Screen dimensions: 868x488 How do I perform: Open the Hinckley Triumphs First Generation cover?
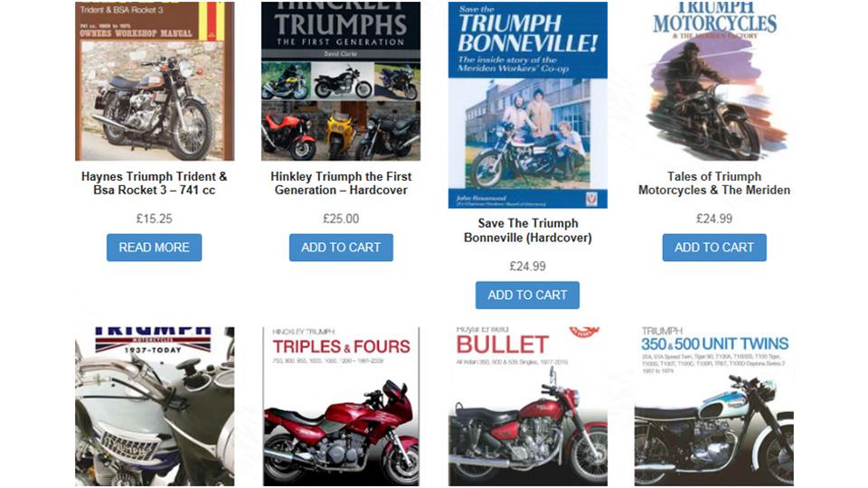pyautogui.click(x=341, y=80)
